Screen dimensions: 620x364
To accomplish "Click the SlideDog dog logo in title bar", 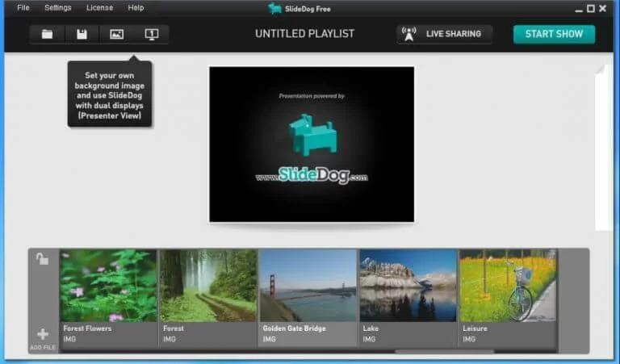I will [x=275, y=8].
